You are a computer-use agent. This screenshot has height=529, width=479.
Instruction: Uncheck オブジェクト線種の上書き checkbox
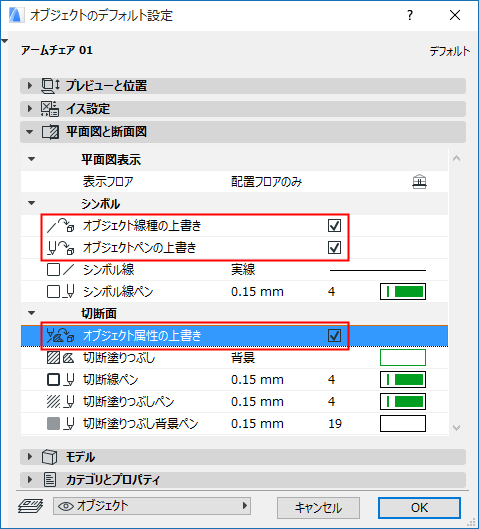334,226
